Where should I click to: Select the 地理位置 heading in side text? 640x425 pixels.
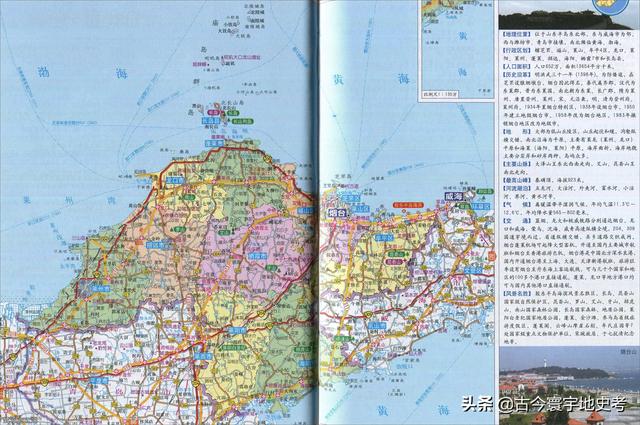tap(517, 35)
